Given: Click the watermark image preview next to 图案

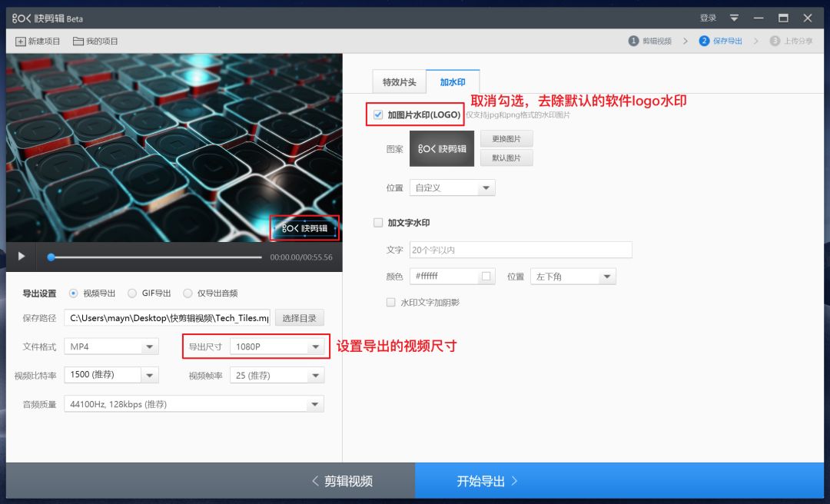Looking at the screenshot, I should pos(441,148).
